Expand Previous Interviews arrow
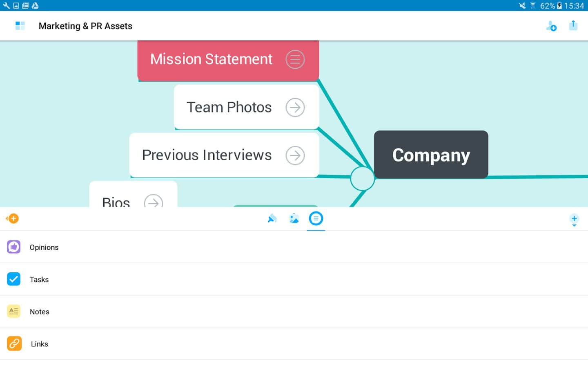This screenshot has height=368, width=588. [295, 155]
